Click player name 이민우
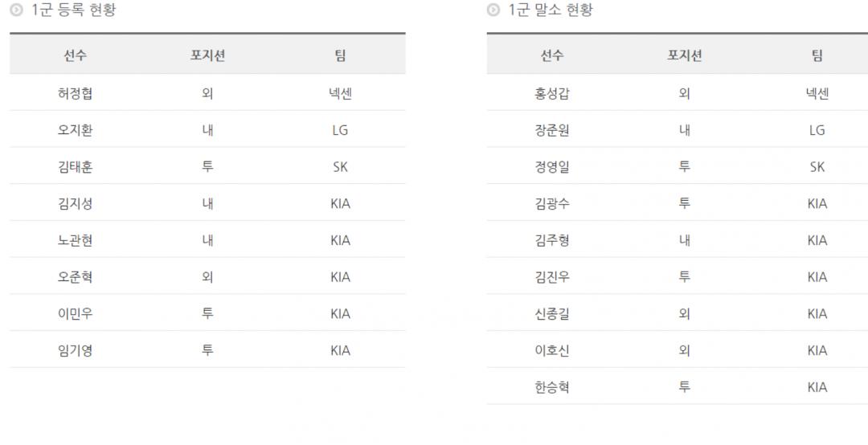Viewport: 868px width, 445px height. [76, 314]
